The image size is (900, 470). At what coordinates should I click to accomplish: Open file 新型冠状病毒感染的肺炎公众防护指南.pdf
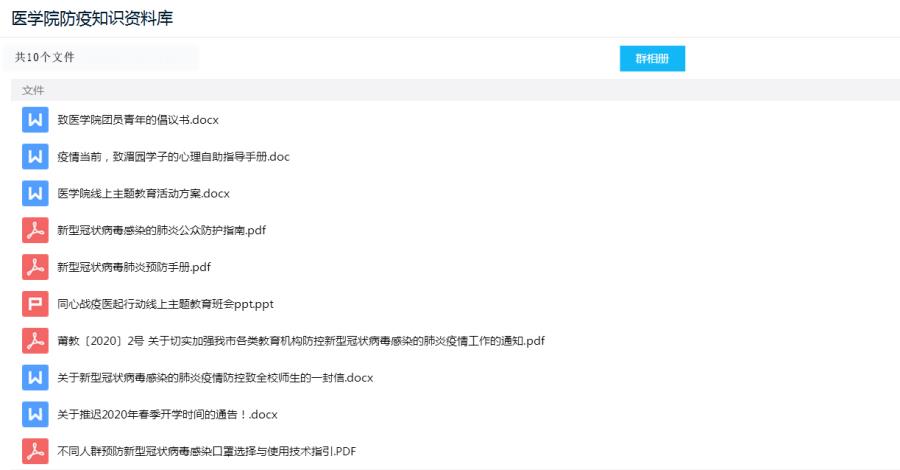pos(161,230)
